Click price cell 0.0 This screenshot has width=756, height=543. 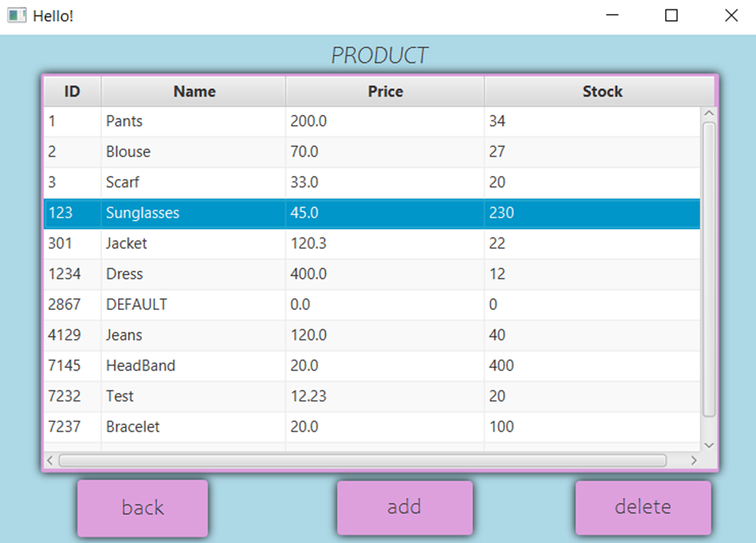click(x=385, y=305)
